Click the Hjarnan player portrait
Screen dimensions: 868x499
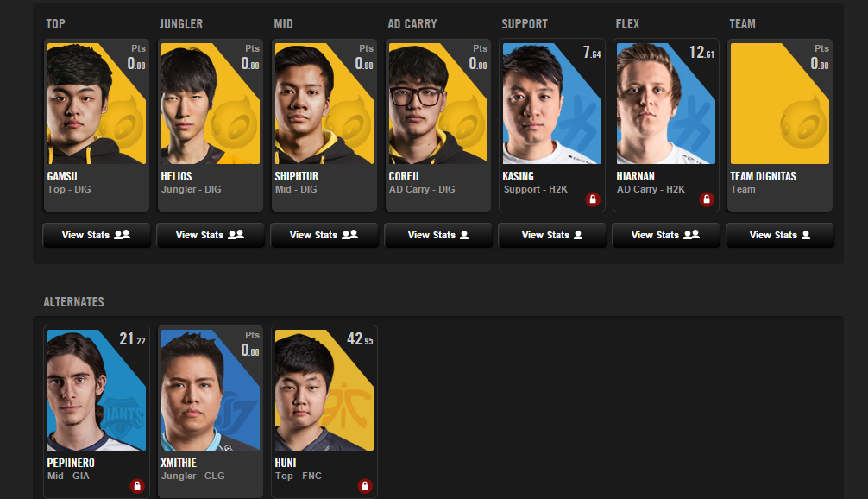(x=666, y=104)
